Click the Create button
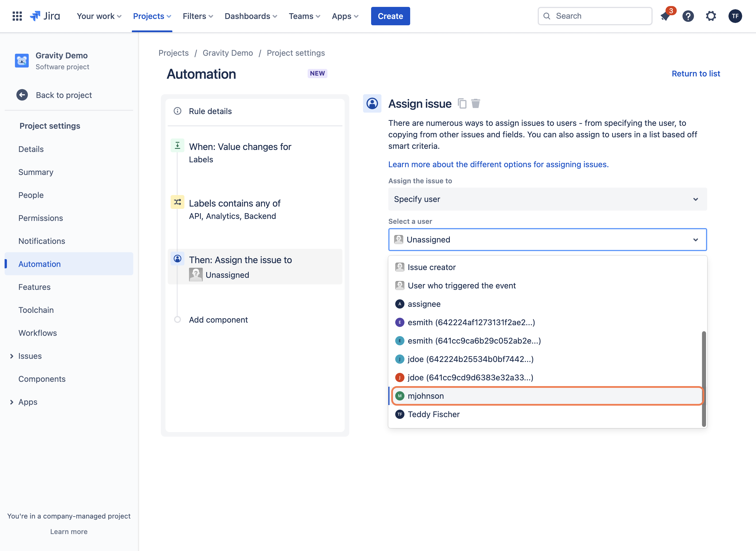756x551 pixels. (x=390, y=16)
